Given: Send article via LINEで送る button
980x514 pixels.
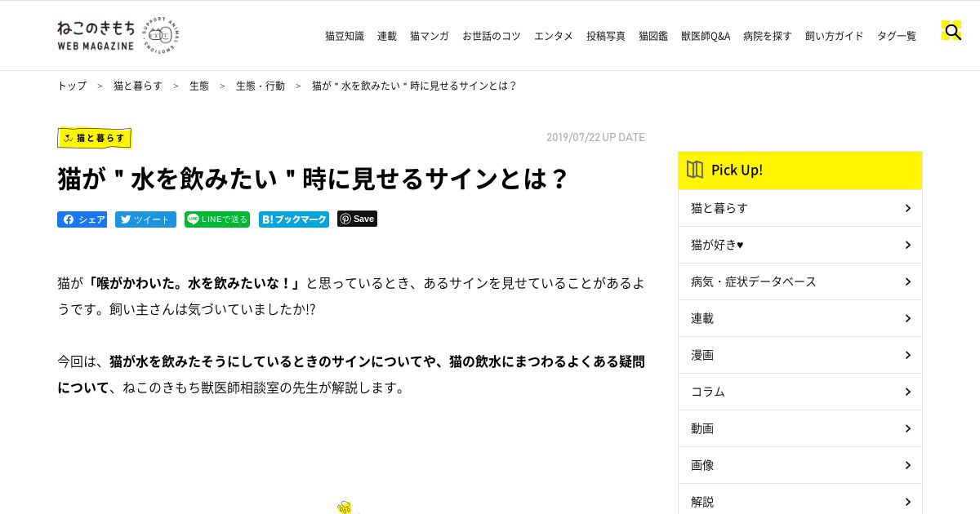Looking at the screenshot, I should [x=217, y=219].
